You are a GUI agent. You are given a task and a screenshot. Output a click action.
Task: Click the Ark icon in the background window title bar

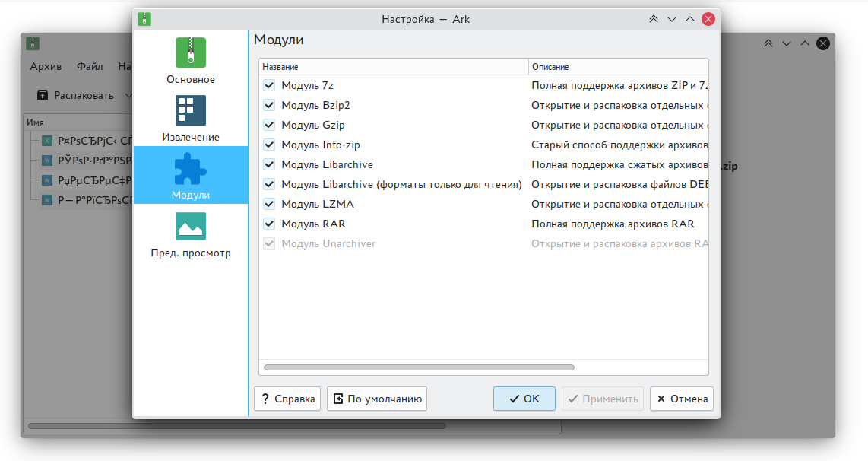(33, 43)
